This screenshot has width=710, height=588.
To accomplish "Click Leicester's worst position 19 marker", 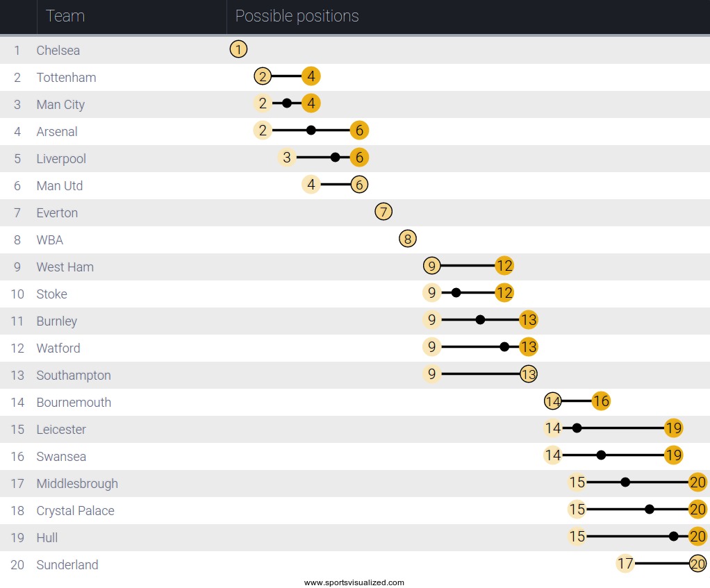I will click(x=673, y=428).
